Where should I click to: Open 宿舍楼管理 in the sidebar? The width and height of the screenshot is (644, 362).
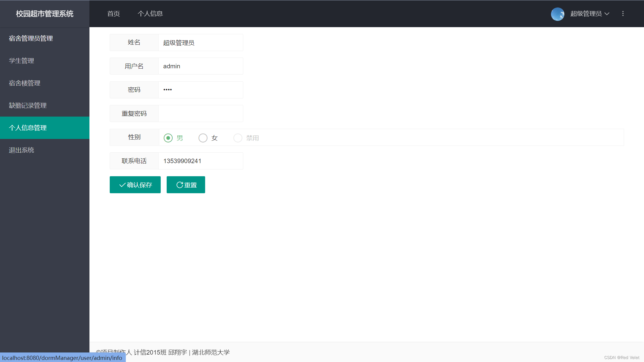45,83
